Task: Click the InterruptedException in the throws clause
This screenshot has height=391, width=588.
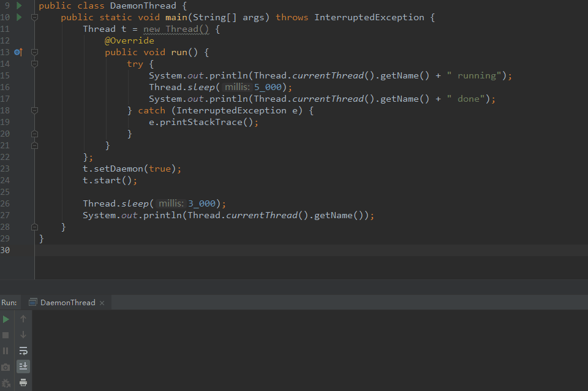Action: [x=369, y=17]
